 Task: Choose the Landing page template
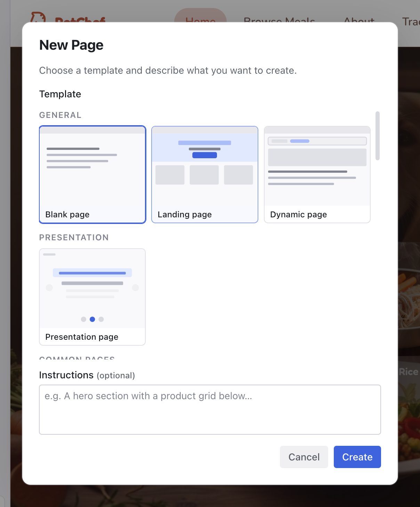point(205,175)
